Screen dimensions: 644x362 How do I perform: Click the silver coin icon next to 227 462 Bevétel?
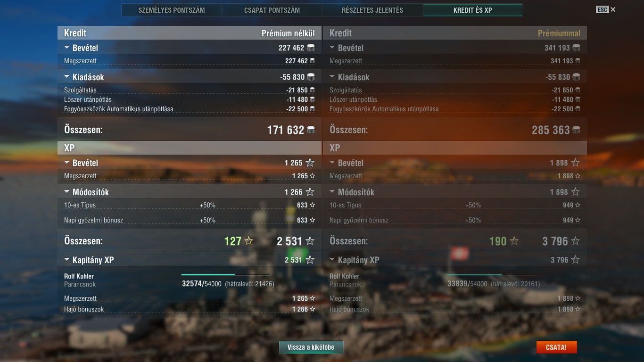[311, 48]
